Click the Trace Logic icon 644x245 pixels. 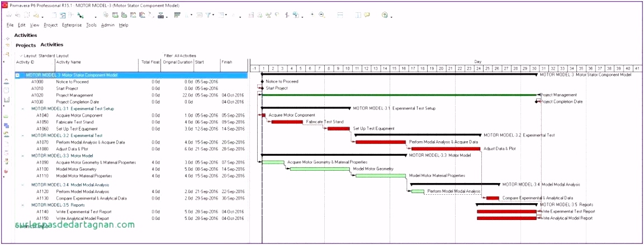click(x=151, y=15)
